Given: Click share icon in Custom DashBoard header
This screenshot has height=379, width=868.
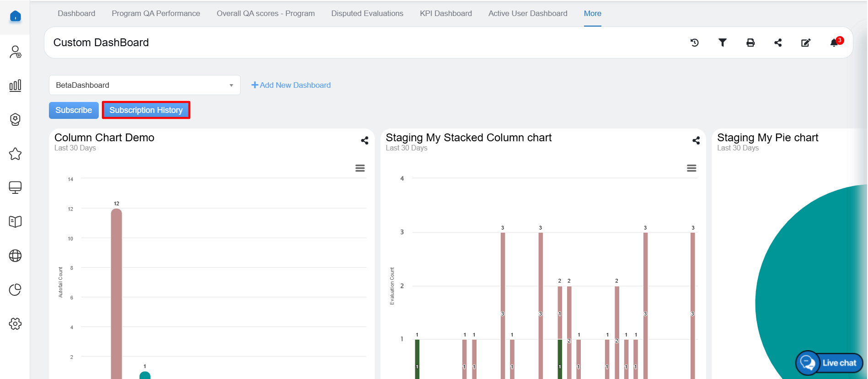Looking at the screenshot, I should click(777, 43).
